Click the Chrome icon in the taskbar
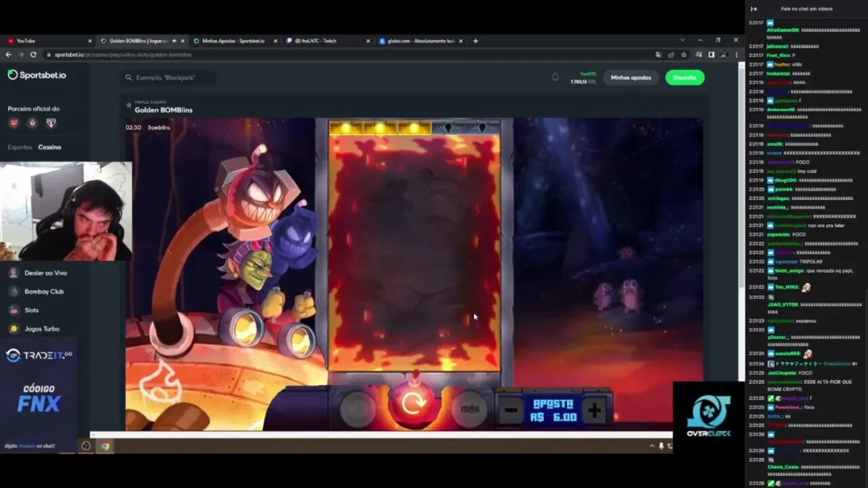The width and height of the screenshot is (868, 488). [105, 446]
